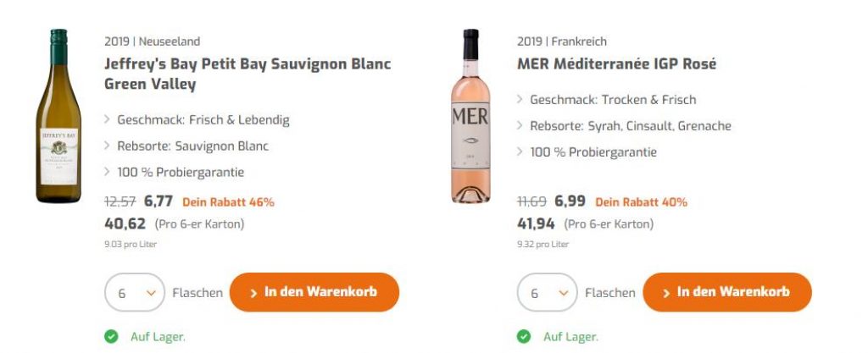Click chevron beside Geschmack: Trocken & Frisch
The image size is (868, 353).
(x=520, y=100)
